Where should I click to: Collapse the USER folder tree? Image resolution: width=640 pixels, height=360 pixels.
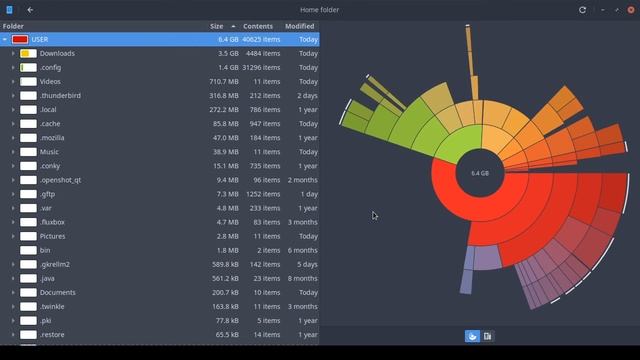point(5,40)
